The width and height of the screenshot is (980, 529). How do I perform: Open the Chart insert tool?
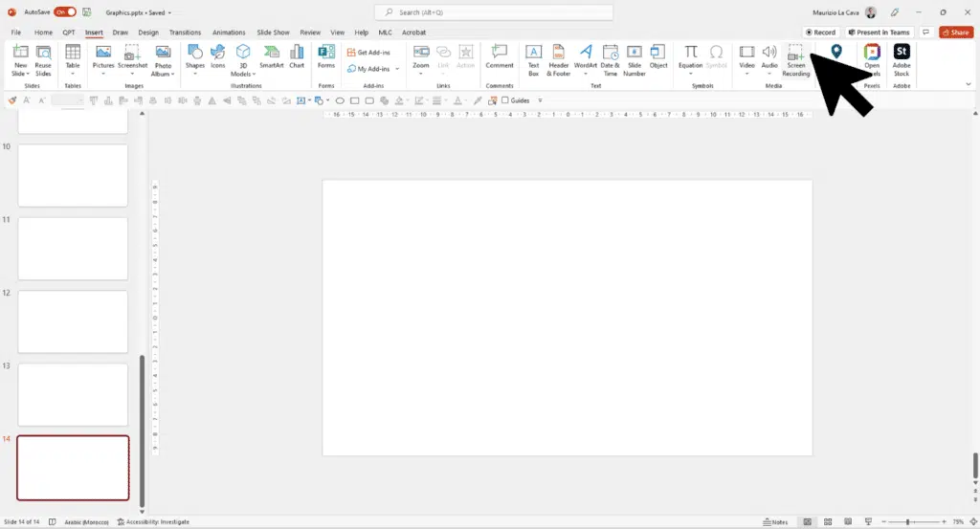click(297, 57)
